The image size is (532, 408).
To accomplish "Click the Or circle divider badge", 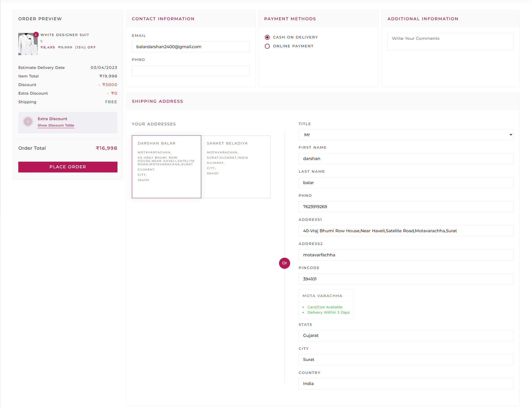I will 285,263.
